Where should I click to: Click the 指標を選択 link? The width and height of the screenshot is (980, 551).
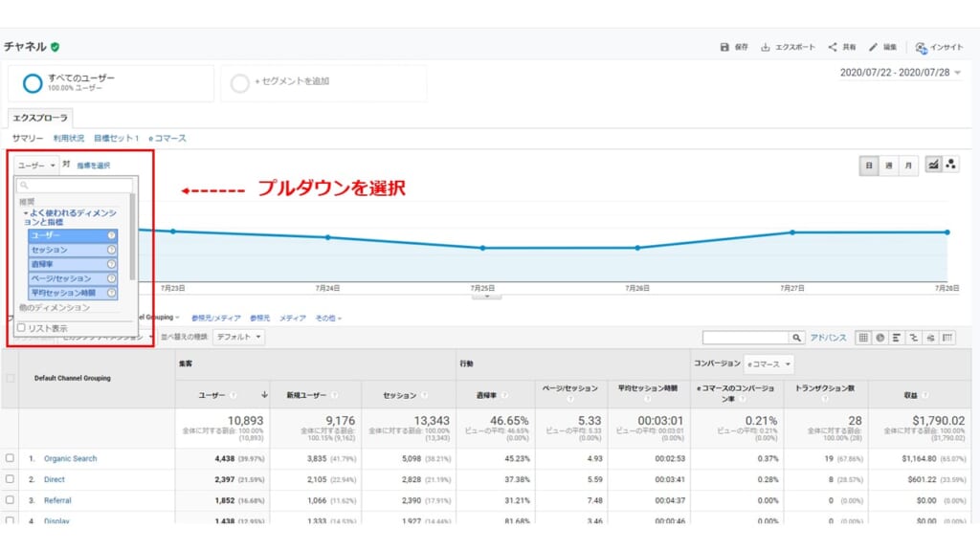coord(93,165)
